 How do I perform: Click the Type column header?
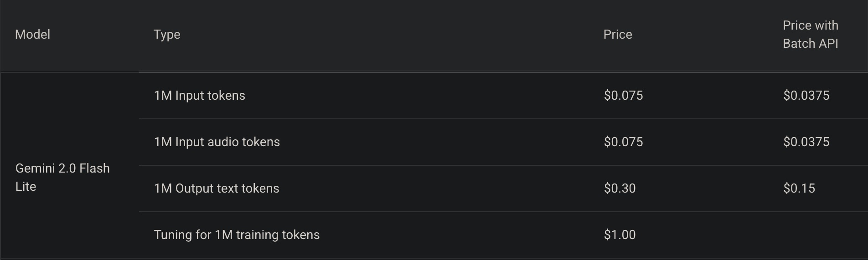tap(167, 35)
